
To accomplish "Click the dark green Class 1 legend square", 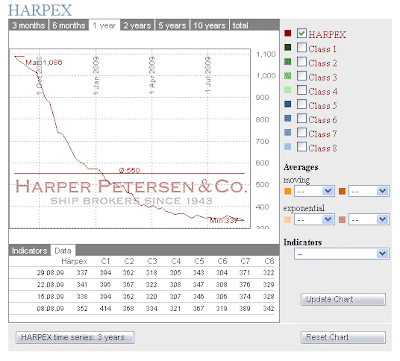I will [x=288, y=48].
